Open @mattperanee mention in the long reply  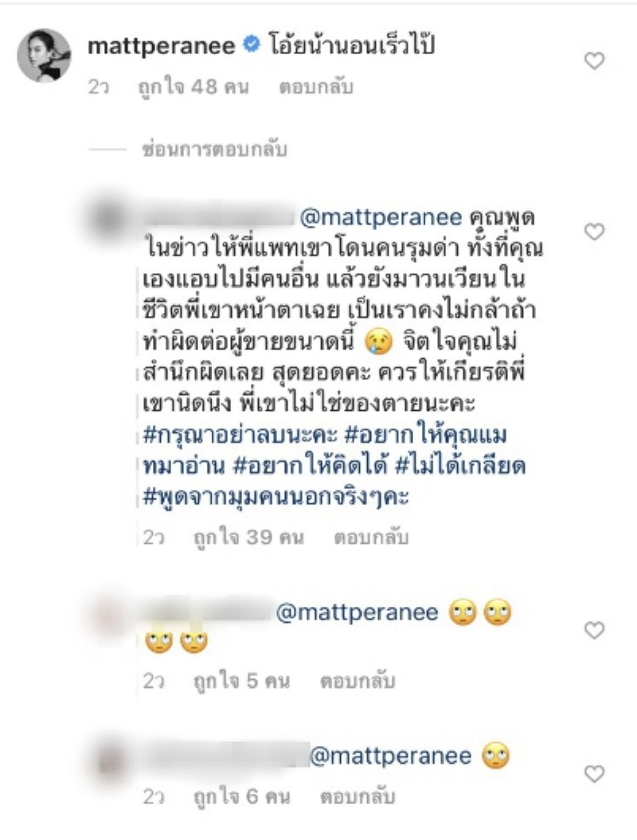[x=381, y=217]
